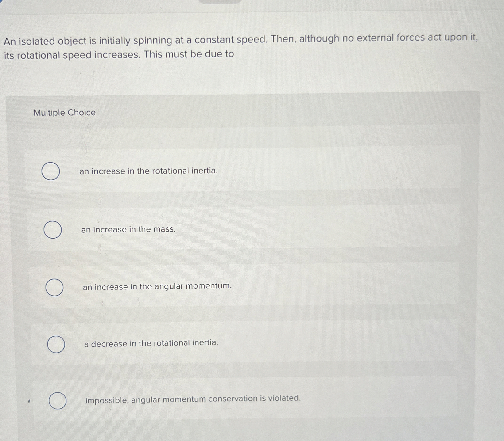Click the 'Multiple Choice' heading
Image resolution: width=504 pixels, height=441 pixels.
[65, 113]
